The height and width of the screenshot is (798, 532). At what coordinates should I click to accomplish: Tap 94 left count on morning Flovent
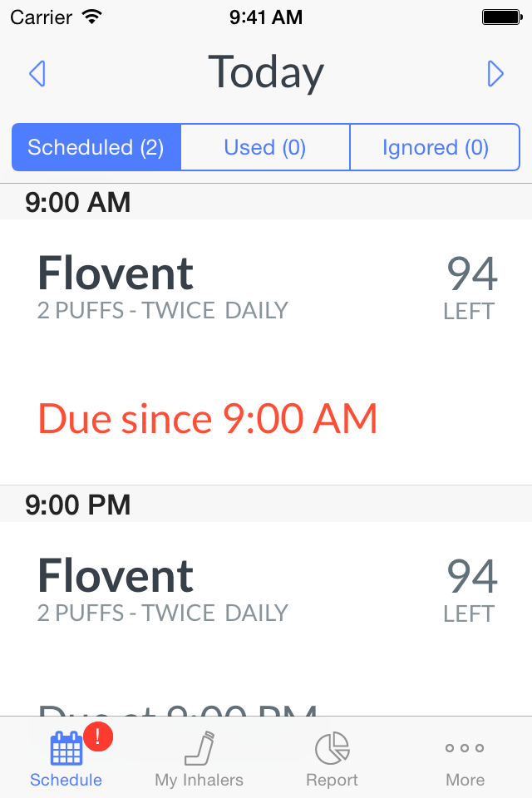point(470,288)
